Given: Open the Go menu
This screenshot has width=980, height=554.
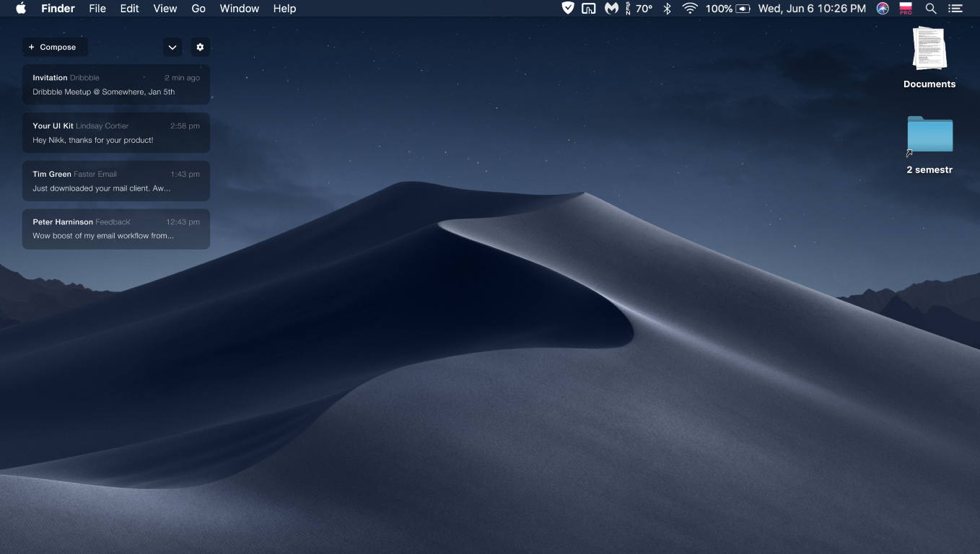Looking at the screenshot, I should (198, 9).
